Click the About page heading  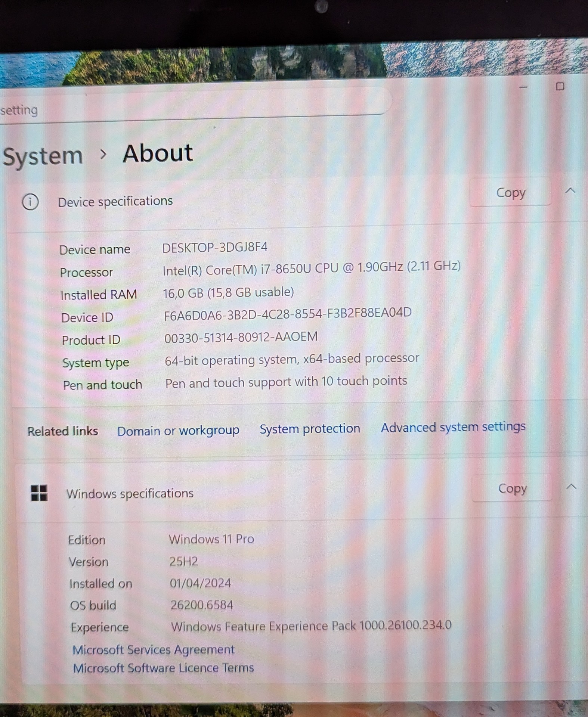point(158,153)
